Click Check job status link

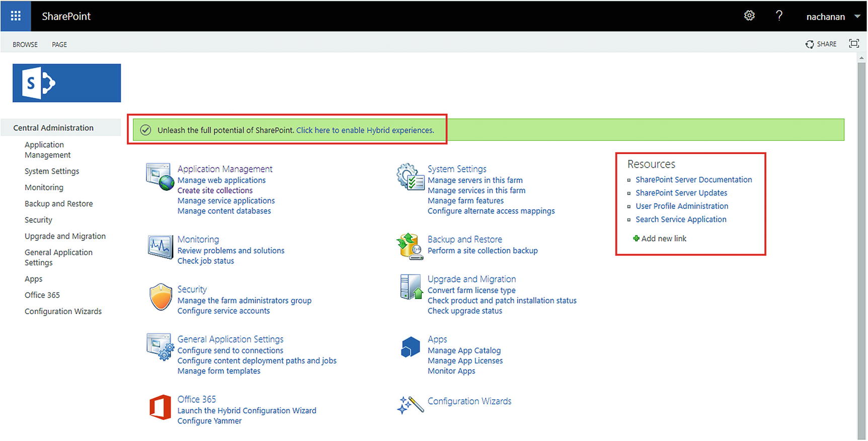click(206, 261)
